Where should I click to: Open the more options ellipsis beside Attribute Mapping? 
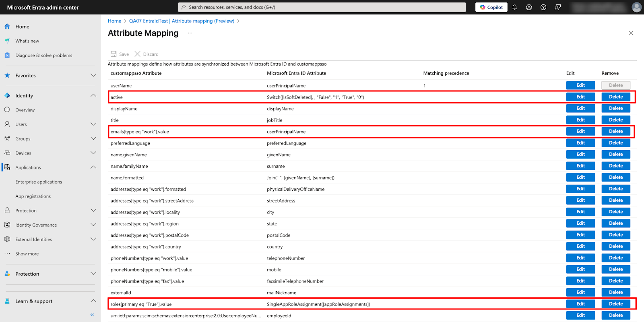point(190,33)
